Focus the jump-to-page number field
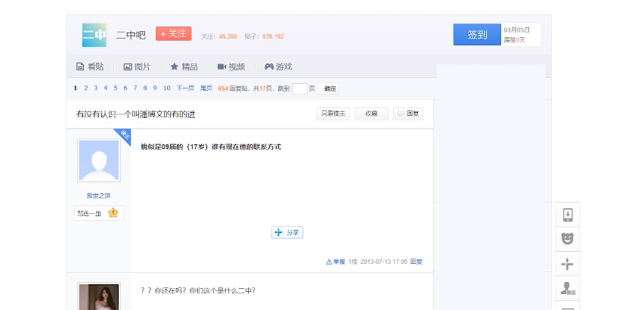The width and height of the screenshot is (644, 310). (299, 88)
